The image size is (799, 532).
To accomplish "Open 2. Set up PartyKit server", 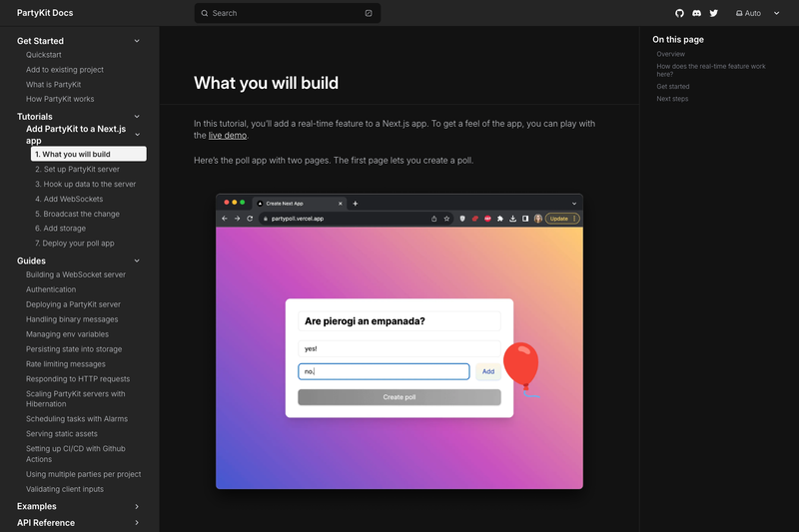I will pyautogui.click(x=78, y=169).
